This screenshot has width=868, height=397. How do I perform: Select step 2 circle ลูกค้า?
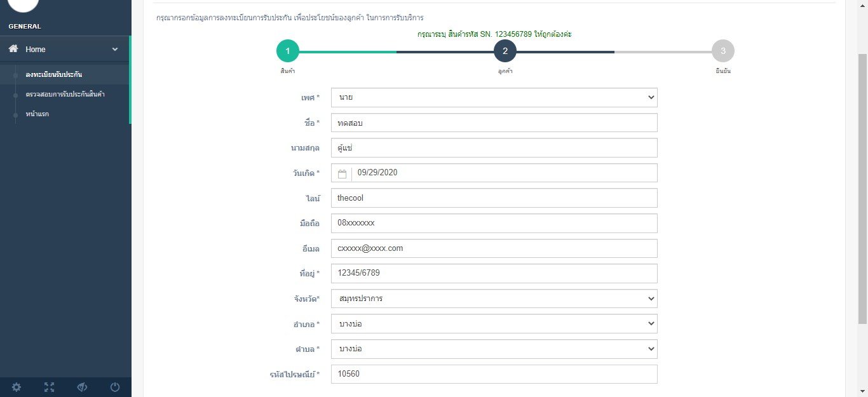click(x=505, y=51)
